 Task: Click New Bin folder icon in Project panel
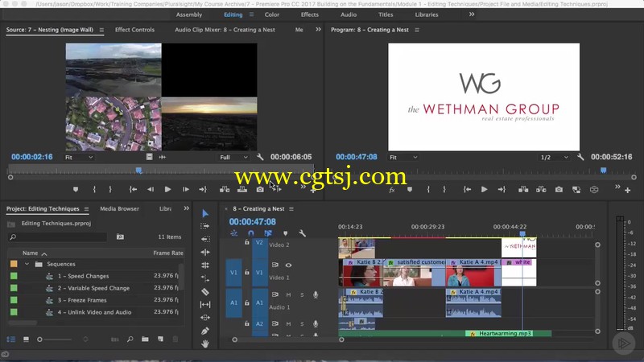[145, 339]
